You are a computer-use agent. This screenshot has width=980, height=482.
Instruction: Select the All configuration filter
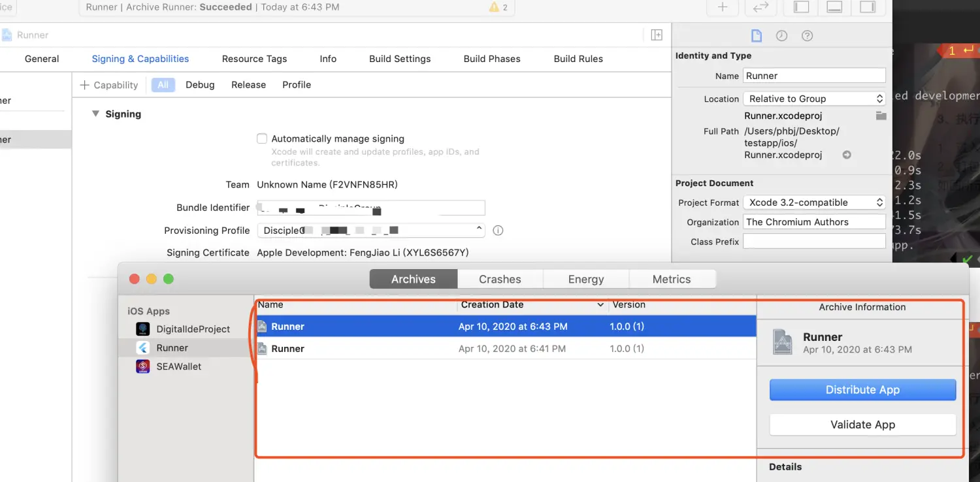point(163,85)
